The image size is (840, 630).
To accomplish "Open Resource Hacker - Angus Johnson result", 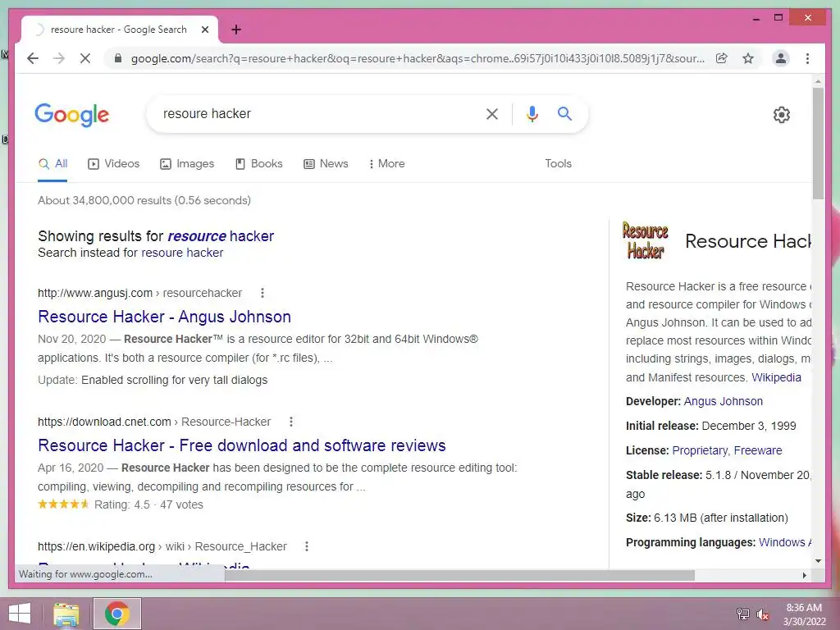I will click(x=164, y=317).
